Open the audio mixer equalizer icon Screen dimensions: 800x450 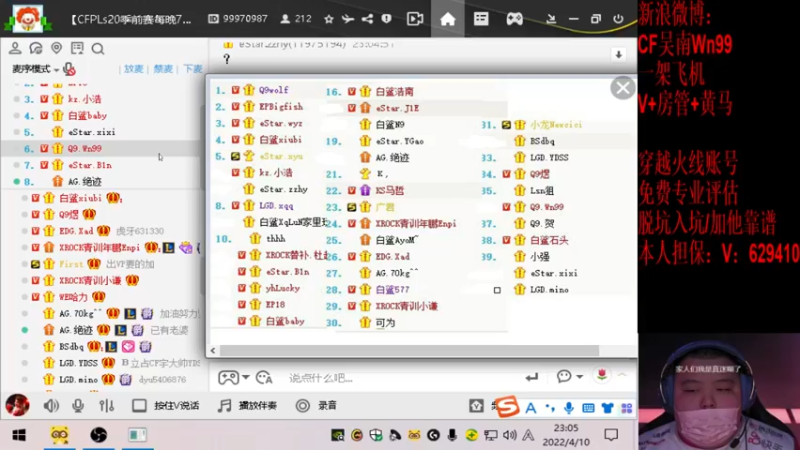click(x=107, y=406)
